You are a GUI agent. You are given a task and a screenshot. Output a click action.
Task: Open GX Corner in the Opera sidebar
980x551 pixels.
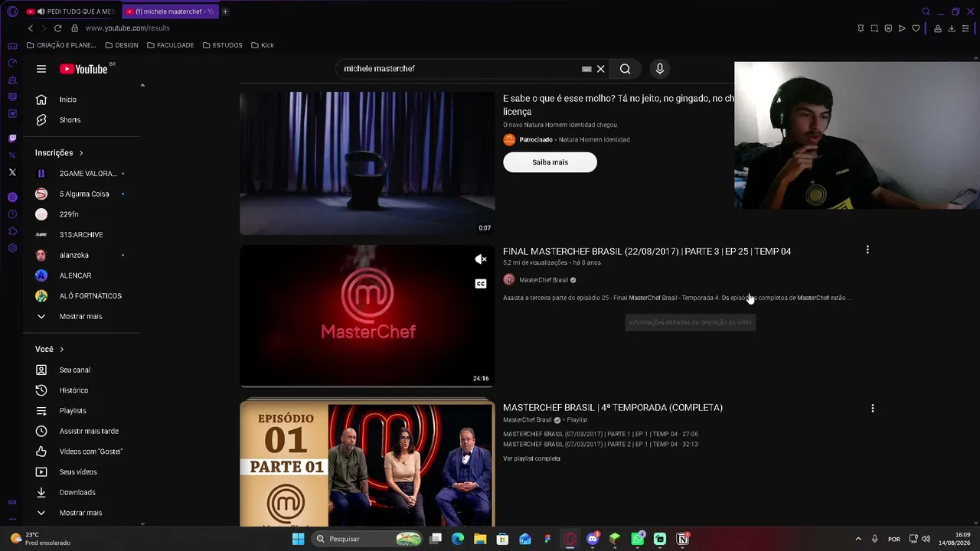12,503
